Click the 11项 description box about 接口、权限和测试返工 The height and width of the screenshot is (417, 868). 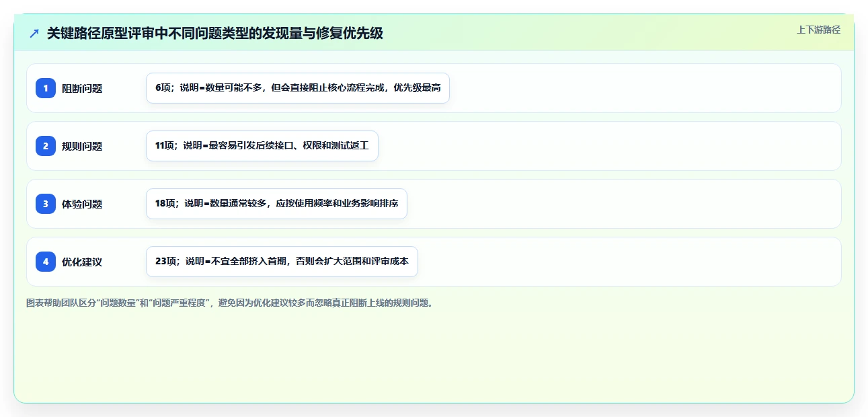point(262,146)
